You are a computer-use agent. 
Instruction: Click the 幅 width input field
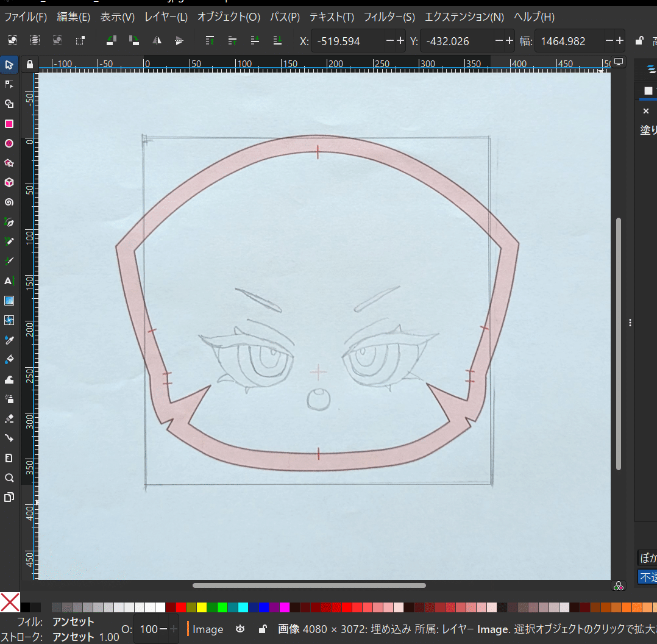click(x=570, y=41)
